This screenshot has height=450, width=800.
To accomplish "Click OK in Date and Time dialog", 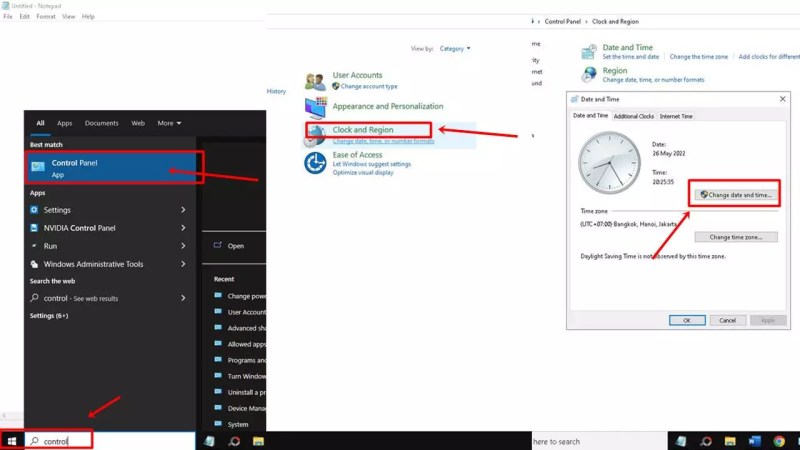I will point(687,320).
